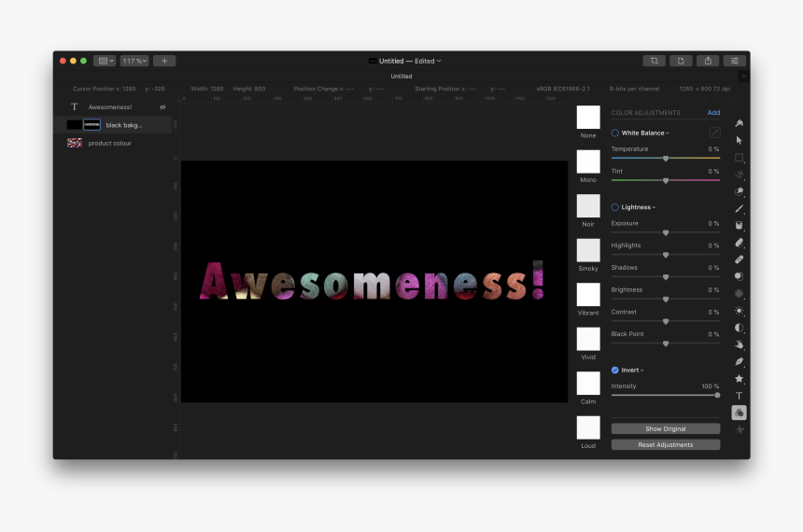The width and height of the screenshot is (803, 532).
Task: Choose the Vibrant preset thumbnail
Action: (588, 294)
